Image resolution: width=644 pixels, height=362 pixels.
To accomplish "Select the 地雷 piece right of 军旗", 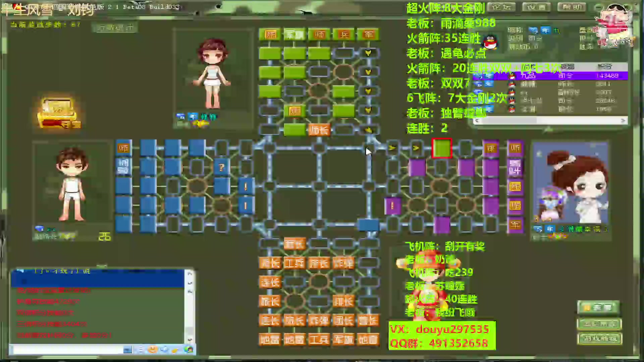I will coord(368,340).
